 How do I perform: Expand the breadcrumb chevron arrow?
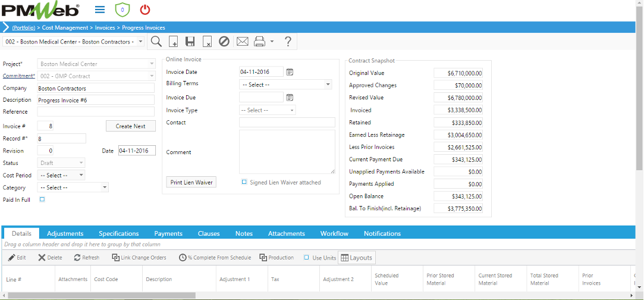pos(6,27)
